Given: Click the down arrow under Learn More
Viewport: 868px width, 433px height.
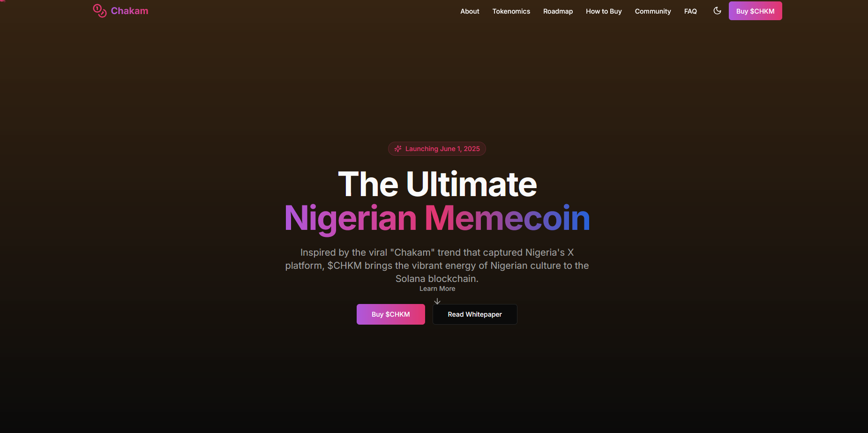Looking at the screenshot, I should [437, 301].
